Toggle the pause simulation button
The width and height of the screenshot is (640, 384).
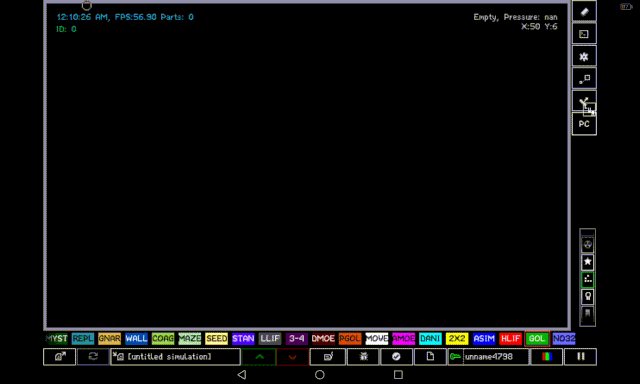click(580, 357)
